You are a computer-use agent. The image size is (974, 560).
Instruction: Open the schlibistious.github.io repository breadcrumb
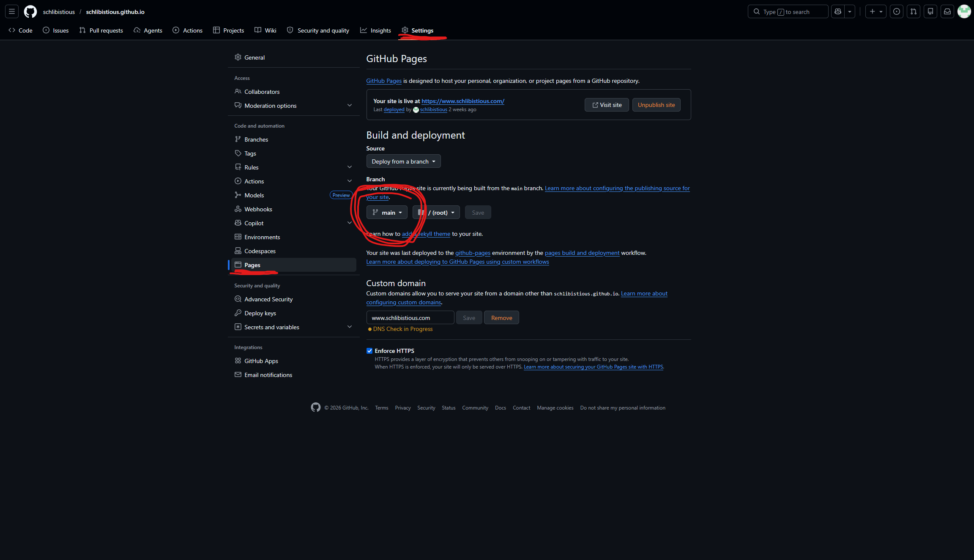tap(115, 12)
